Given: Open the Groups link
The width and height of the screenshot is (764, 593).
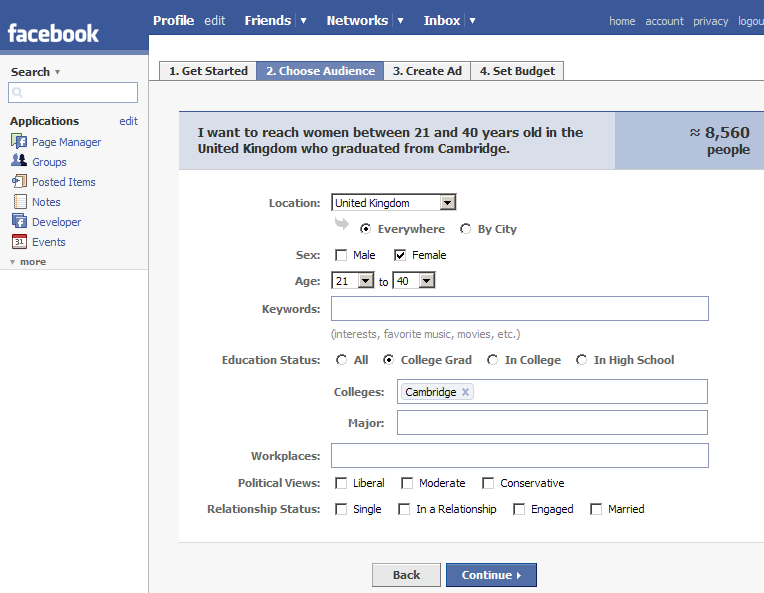Looking at the screenshot, I should (49, 162).
